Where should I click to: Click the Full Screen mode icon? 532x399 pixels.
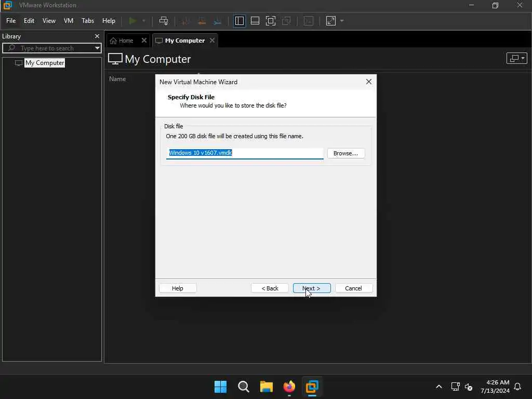(x=270, y=21)
